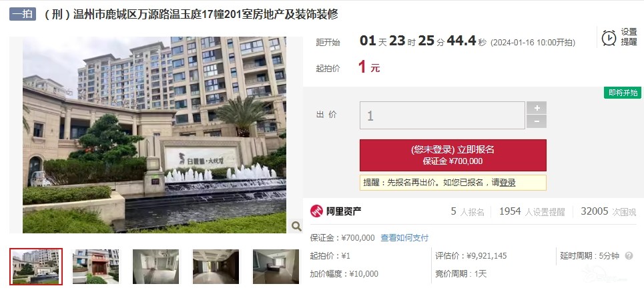Select the second thumbnail showing red door
This screenshot has width=644, height=300.
coord(95,267)
